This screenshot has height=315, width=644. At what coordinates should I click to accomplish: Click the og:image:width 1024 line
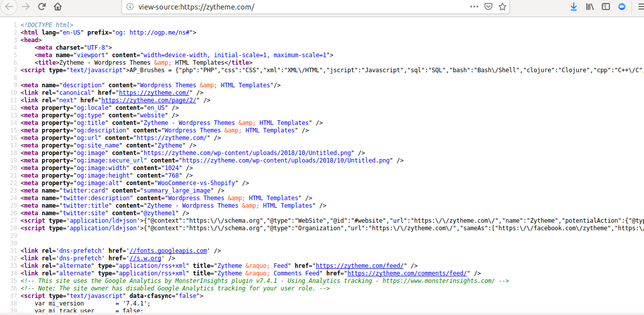click(x=107, y=168)
